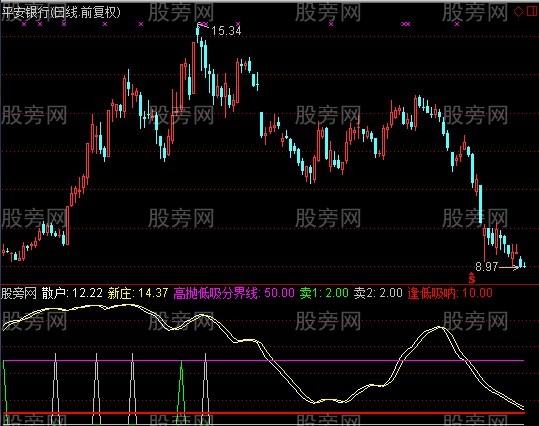
Task: Select the 平安银行(日线.前复权) chart title
Action: pyautogui.click(x=61, y=13)
